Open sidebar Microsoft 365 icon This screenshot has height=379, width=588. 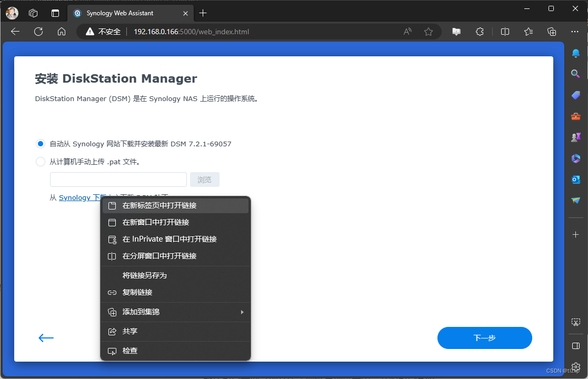point(575,158)
